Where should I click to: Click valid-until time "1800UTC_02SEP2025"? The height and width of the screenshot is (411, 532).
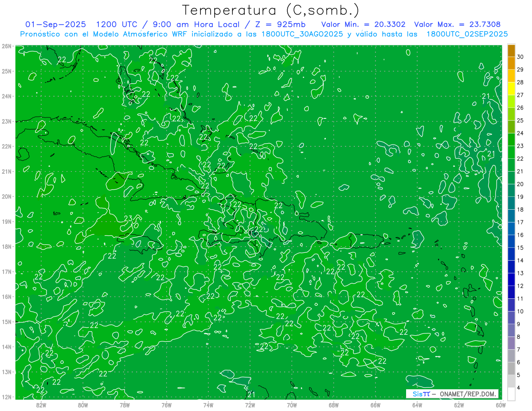pos(467,34)
